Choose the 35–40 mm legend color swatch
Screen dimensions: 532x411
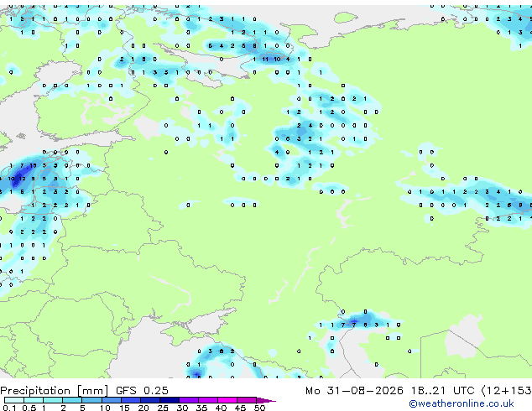click(207, 400)
